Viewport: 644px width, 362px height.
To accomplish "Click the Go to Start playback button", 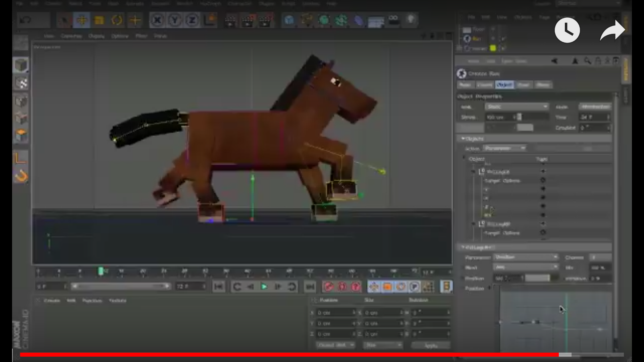I will click(219, 287).
